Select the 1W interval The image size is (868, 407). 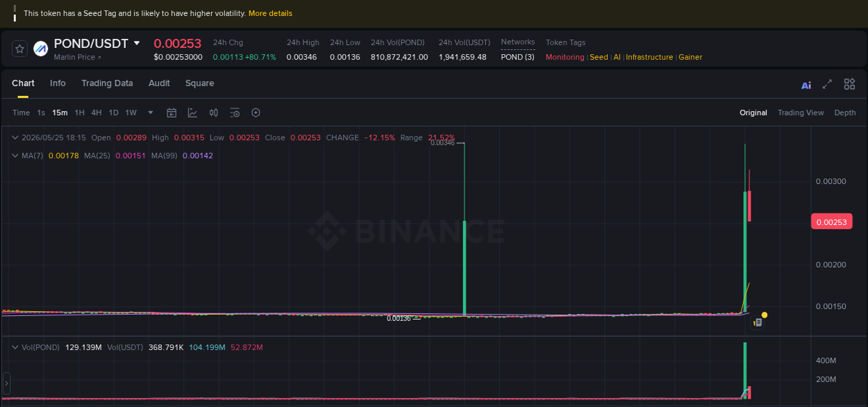pyautogui.click(x=131, y=113)
